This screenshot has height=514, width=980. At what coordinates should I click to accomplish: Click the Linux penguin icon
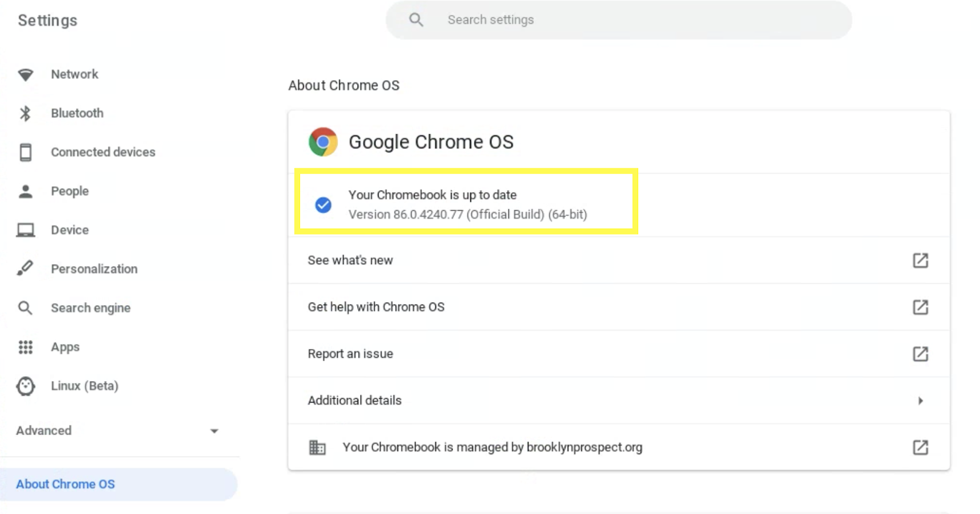(25, 386)
